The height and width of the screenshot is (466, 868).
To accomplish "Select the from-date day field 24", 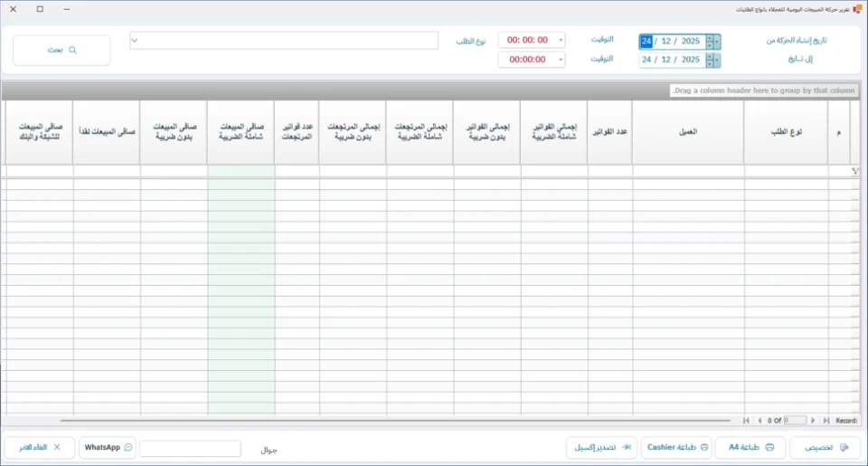I will [x=646, y=41].
